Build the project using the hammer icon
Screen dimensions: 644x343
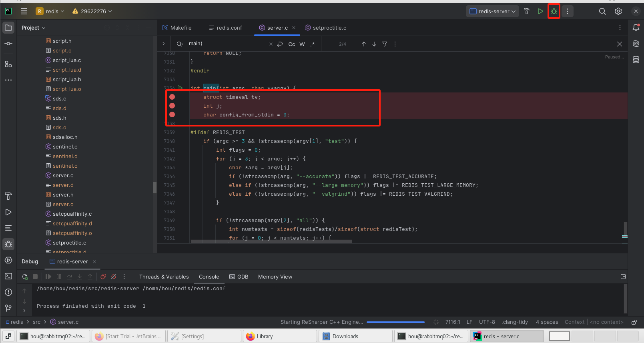[x=527, y=11]
